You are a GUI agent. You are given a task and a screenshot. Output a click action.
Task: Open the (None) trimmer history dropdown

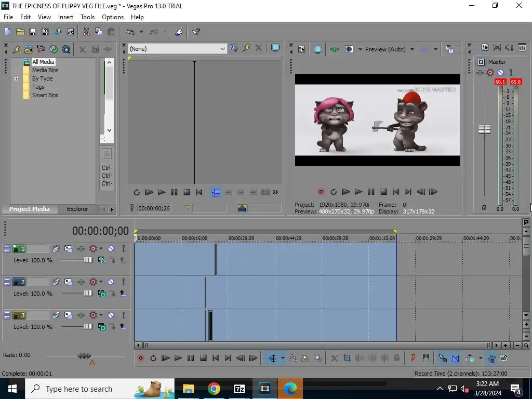[x=222, y=49]
